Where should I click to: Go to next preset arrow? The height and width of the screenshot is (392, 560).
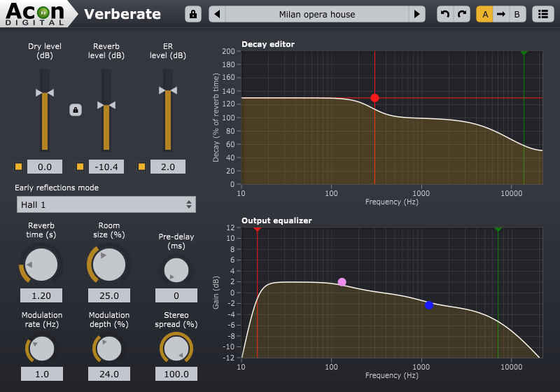pos(416,14)
